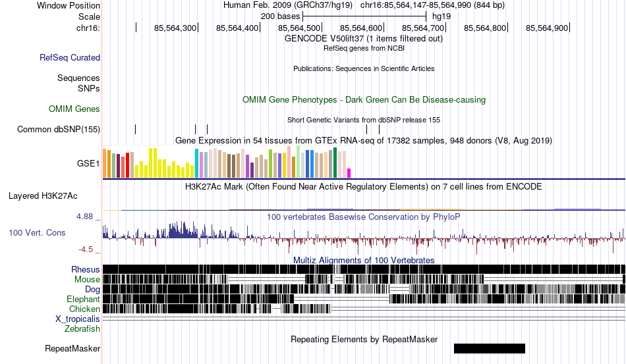
Task: Click Multiz Alignments of 100 Vertebrates title
Action: [x=364, y=261]
